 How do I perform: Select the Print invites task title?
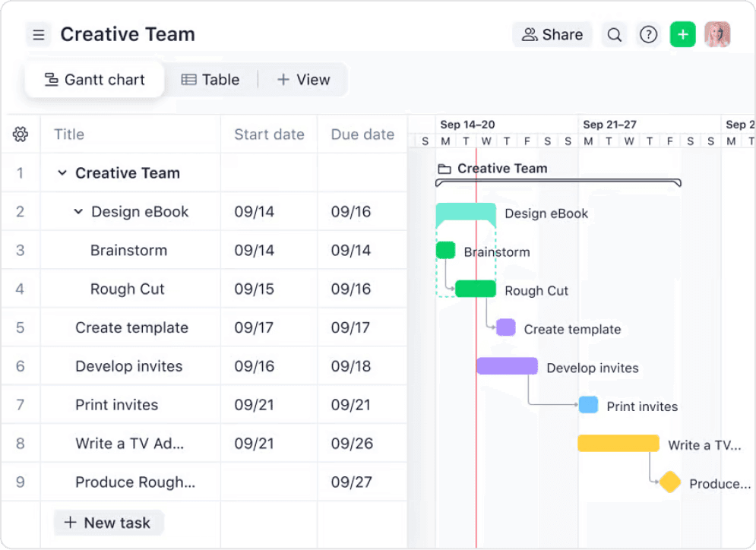[117, 404]
